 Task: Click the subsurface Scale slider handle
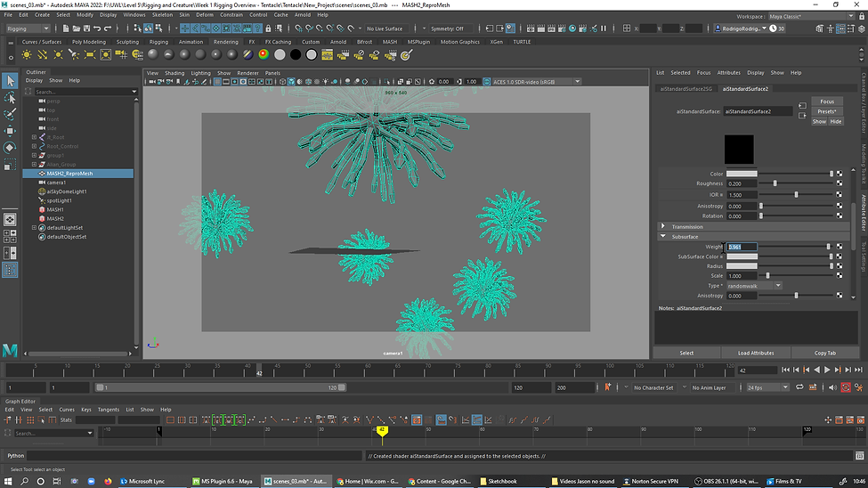(x=767, y=275)
